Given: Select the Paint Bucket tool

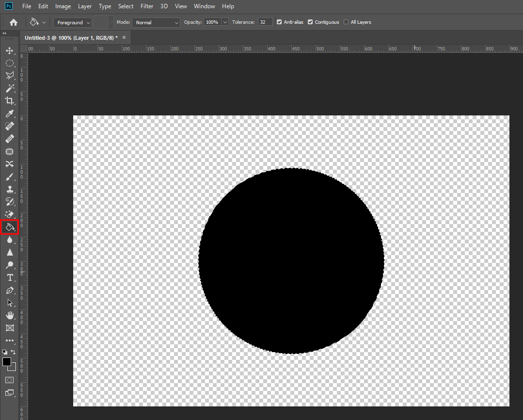Looking at the screenshot, I should tap(10, 227).
